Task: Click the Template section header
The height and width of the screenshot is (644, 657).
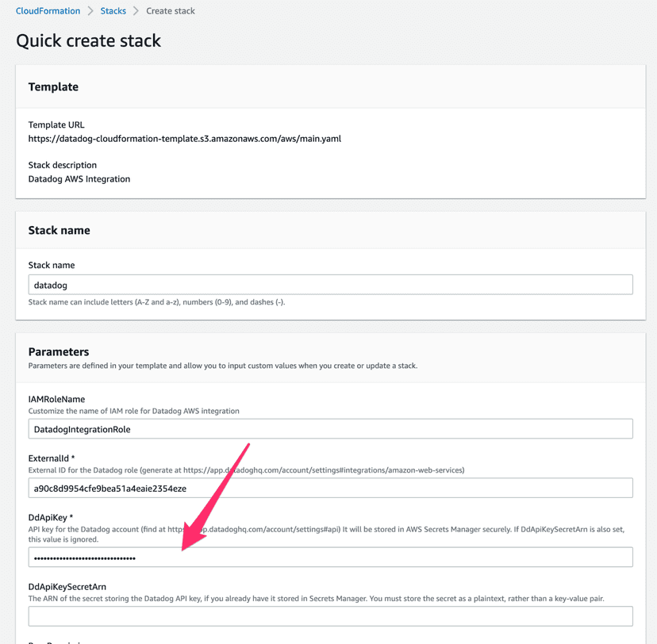Action: point(53,86)
